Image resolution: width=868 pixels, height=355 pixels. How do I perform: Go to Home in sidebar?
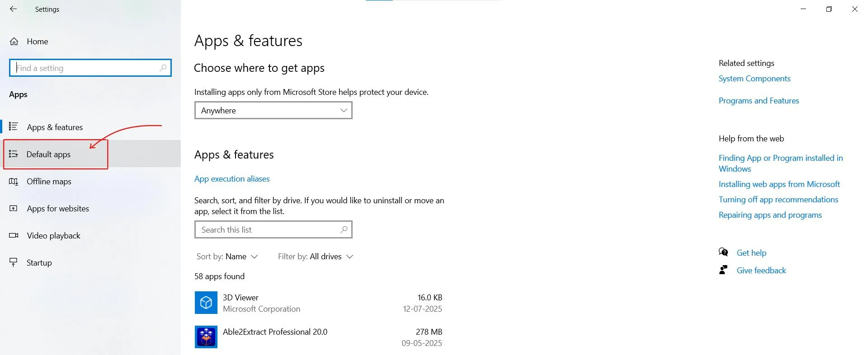click(x=90, y=42)
